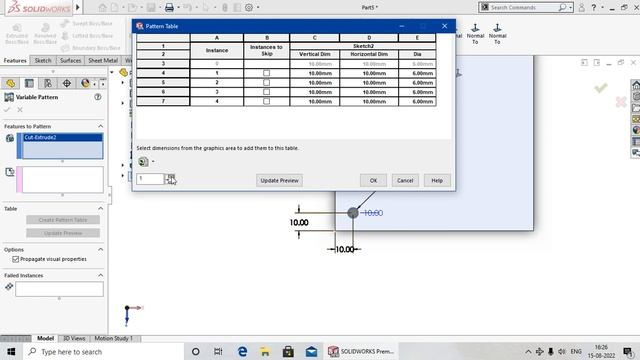Click the graphics-area green confirm checkmark
The width and height of the screenshot is (640, 360).
pos(600,87)
